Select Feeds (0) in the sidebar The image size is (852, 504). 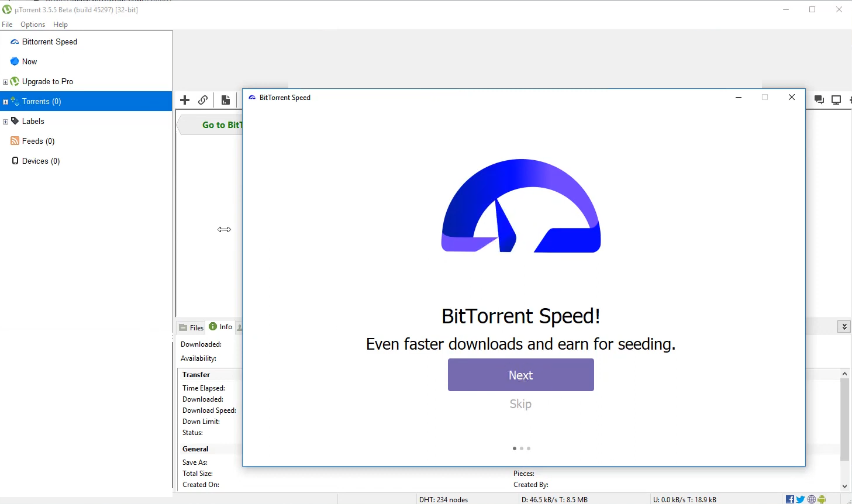point(38,141)
